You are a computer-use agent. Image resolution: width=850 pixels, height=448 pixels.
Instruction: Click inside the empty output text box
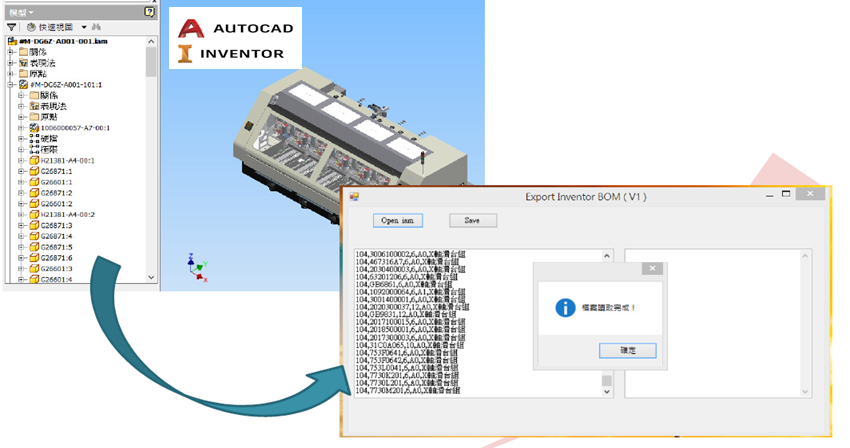[x=718, y=323]
